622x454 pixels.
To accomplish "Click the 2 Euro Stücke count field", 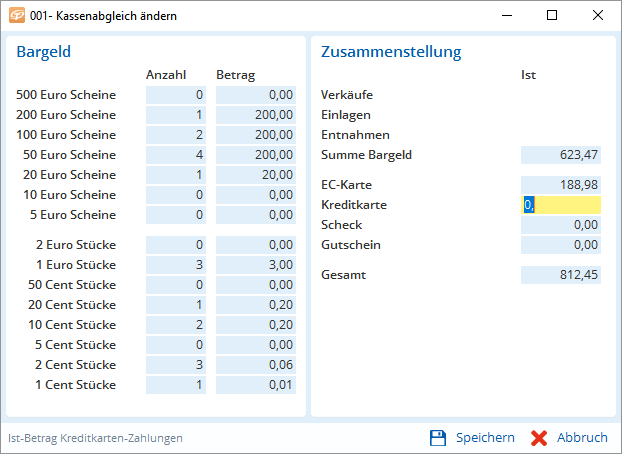I will [x=176, y=245].
